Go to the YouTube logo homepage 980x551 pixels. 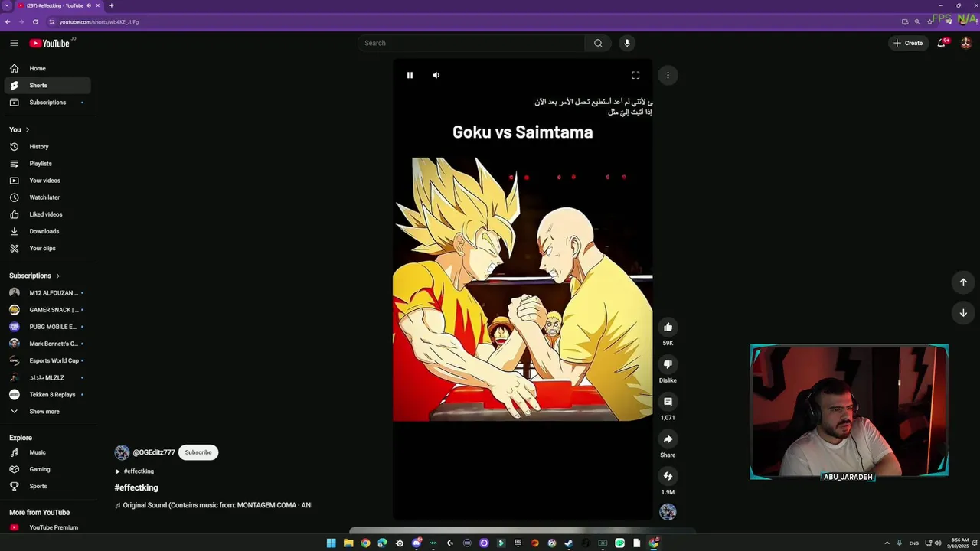(x=51, y=43)
